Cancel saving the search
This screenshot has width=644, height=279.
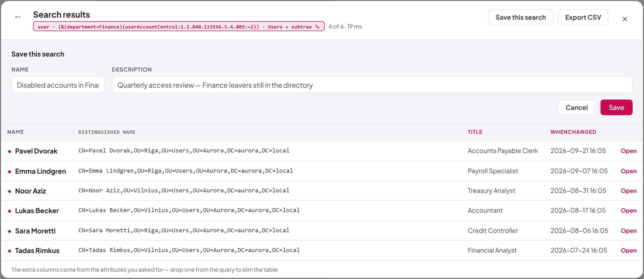point(577,107)
